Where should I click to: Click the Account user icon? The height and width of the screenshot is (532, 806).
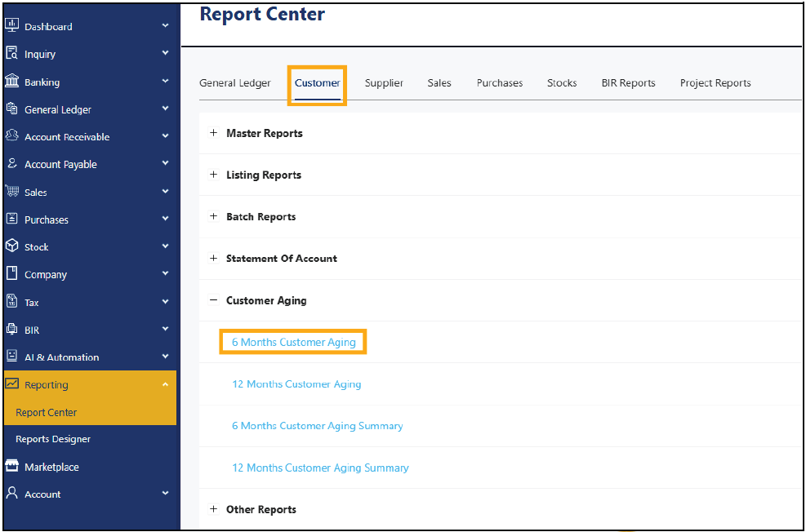(x=11, y=494)
